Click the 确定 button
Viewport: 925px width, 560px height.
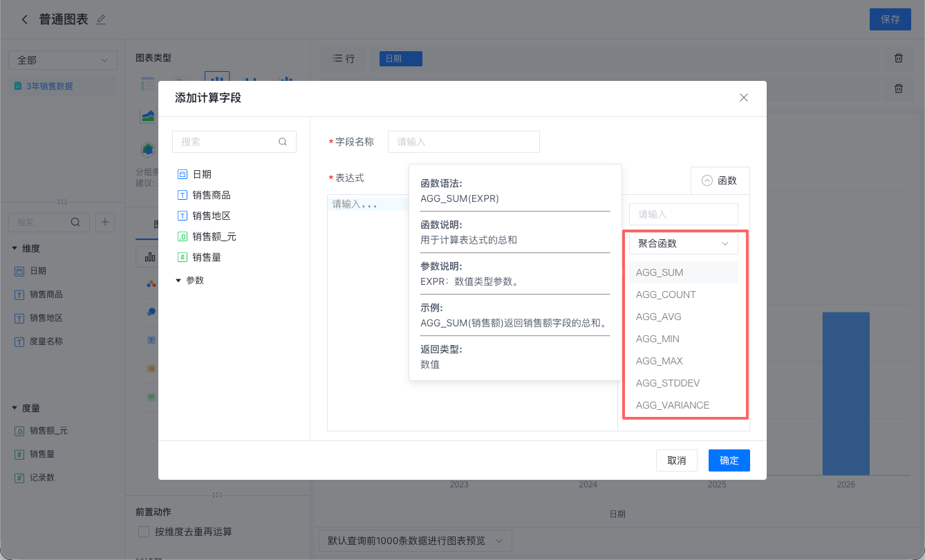(x=729, y=460)
